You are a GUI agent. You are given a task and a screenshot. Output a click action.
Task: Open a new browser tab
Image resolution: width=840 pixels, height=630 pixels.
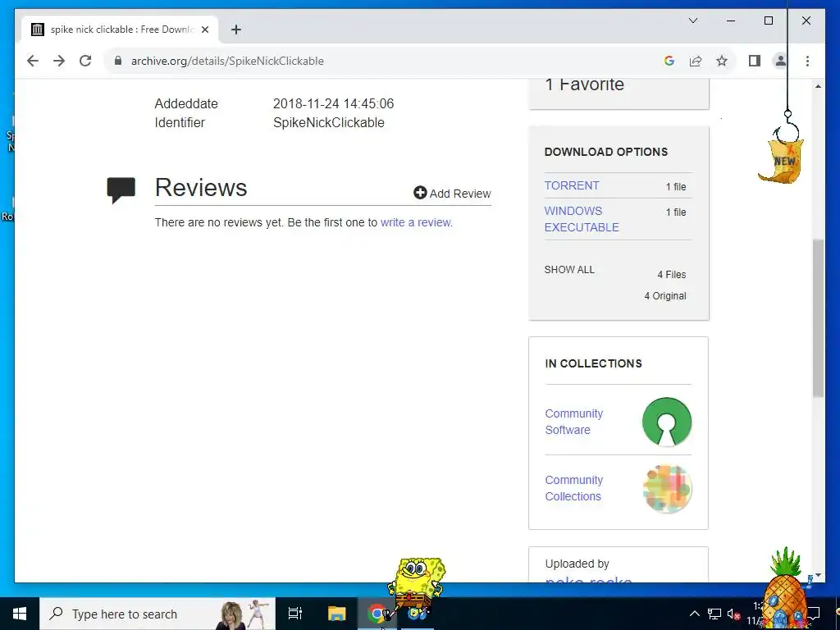[235, 30]
